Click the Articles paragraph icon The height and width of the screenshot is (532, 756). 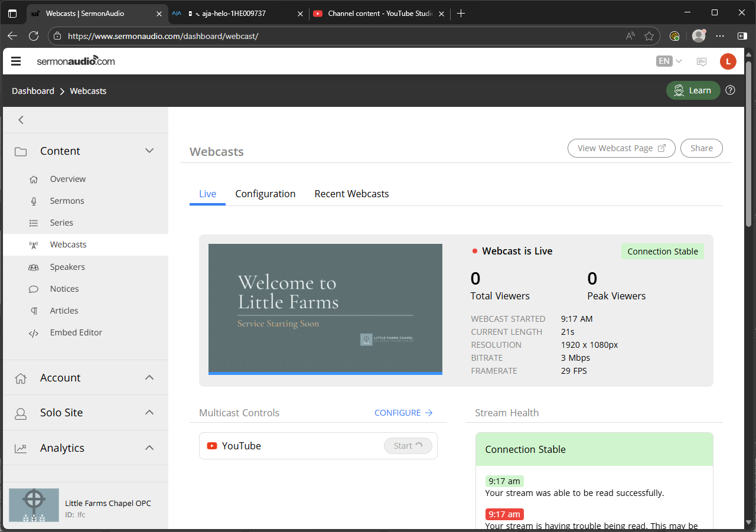[34, 311]
